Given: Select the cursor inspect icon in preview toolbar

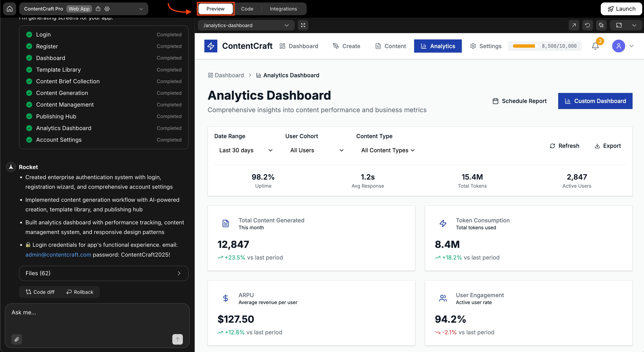Looking at the screenshot, I should [601, 25].
